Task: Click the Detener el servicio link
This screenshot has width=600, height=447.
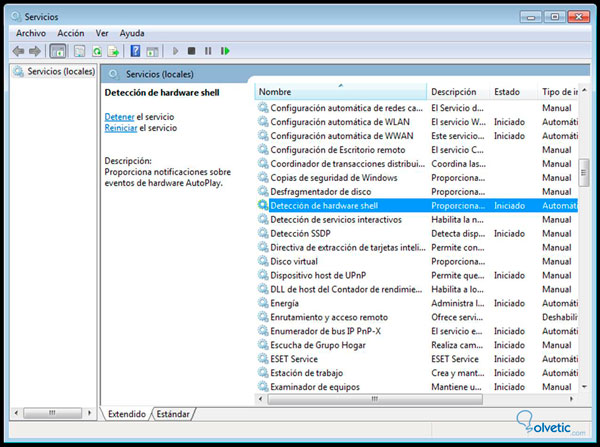Action: tap(119, 117)
